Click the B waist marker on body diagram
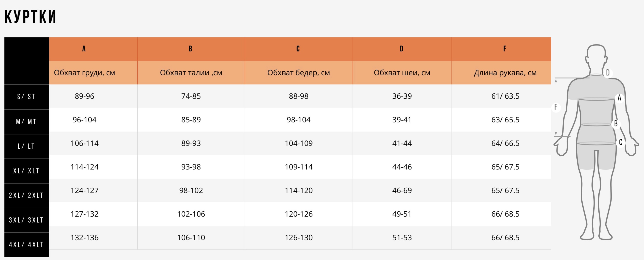Screen dimensions: 644x260 point(616,123)
